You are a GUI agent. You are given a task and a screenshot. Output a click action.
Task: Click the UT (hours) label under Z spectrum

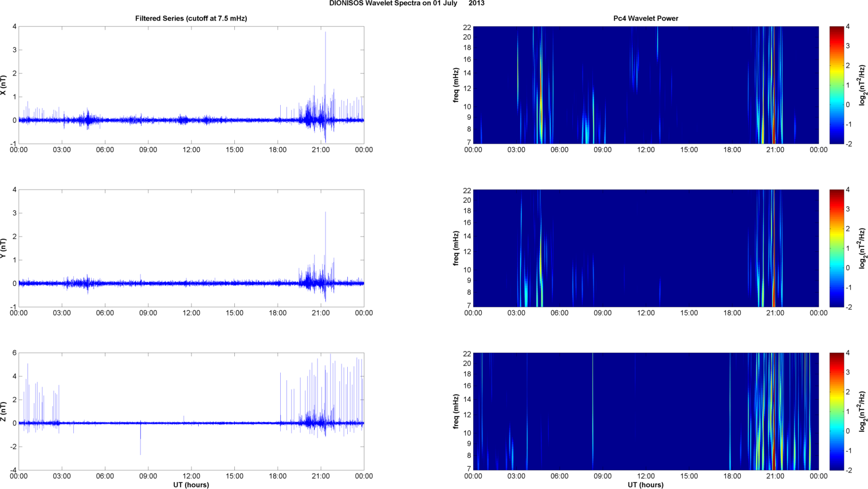pos(646,484)
